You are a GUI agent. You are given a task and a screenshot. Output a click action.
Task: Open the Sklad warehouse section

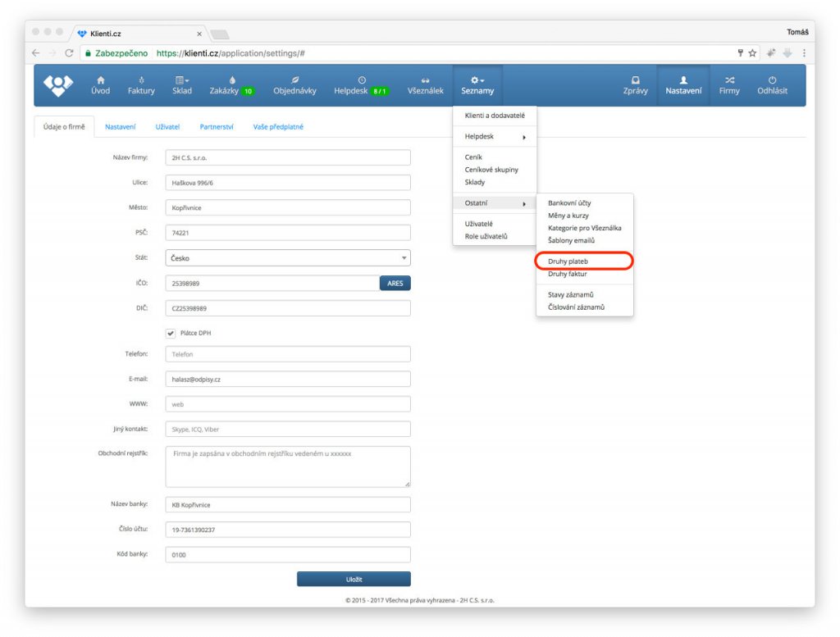[x=182, y=85]
